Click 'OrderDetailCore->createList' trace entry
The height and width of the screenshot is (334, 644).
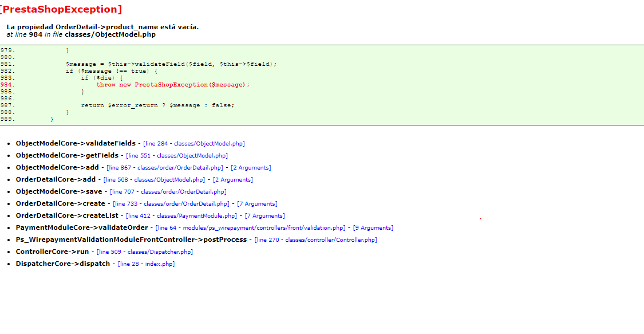click(67, 215)
